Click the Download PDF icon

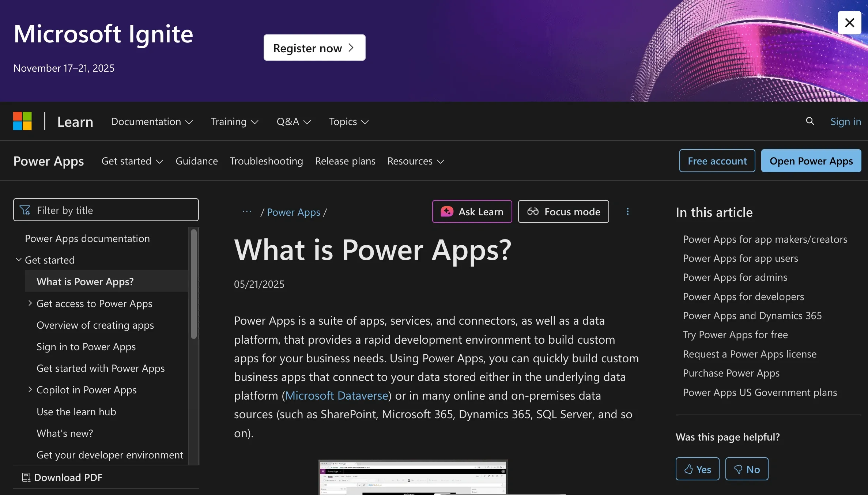point(26,477)
